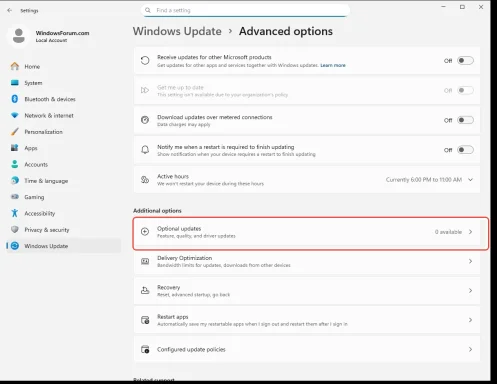The width and height of the screenshot is (497, 384).
Task: Click the Home house icon
Action: pos(15,66)
